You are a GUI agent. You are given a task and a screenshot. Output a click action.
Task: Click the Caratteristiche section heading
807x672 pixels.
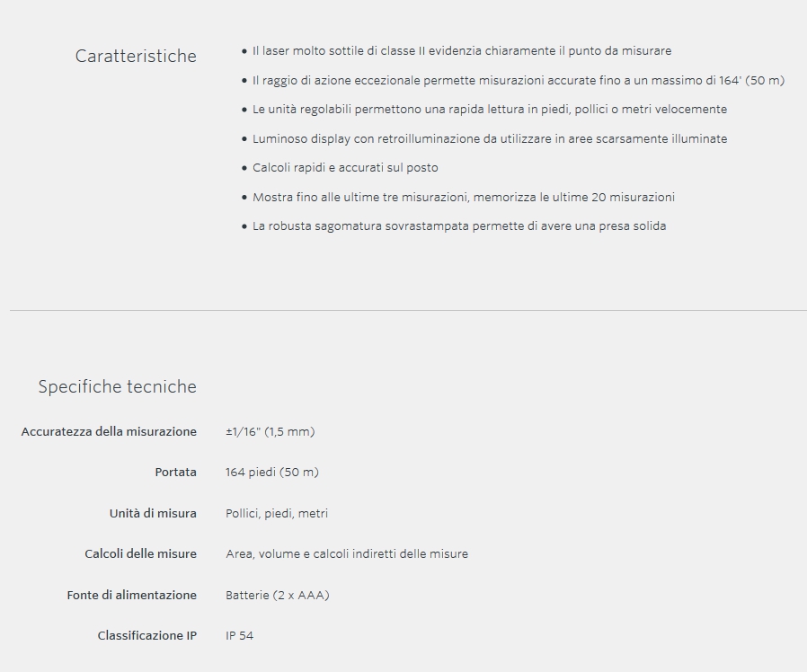(x=136, y=56)
